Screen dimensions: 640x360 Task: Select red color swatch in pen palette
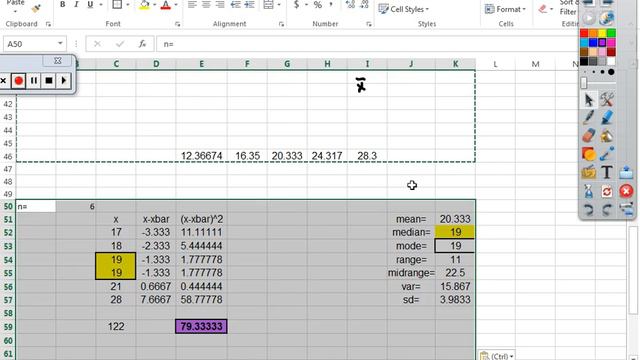(584, 33)
